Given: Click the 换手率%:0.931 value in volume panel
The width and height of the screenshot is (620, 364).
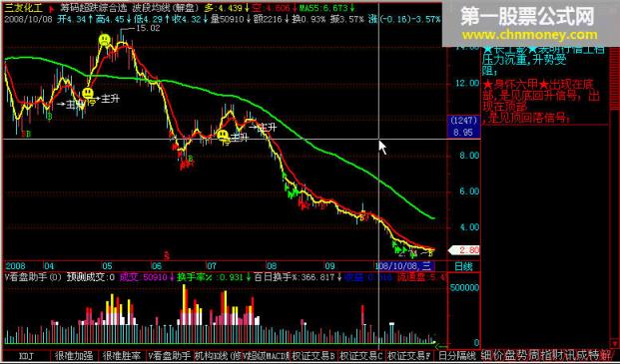Looking at the screenshot, I should coord(210,277).
